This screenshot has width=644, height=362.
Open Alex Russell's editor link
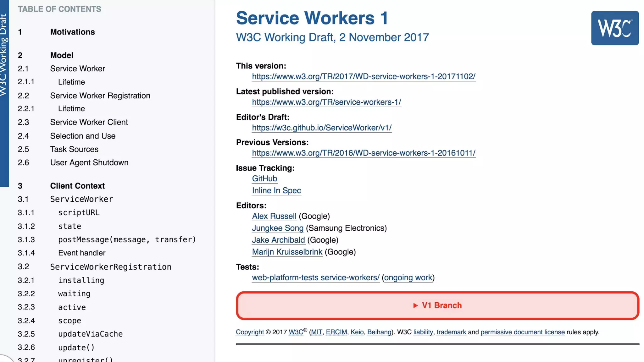[274, 216]
